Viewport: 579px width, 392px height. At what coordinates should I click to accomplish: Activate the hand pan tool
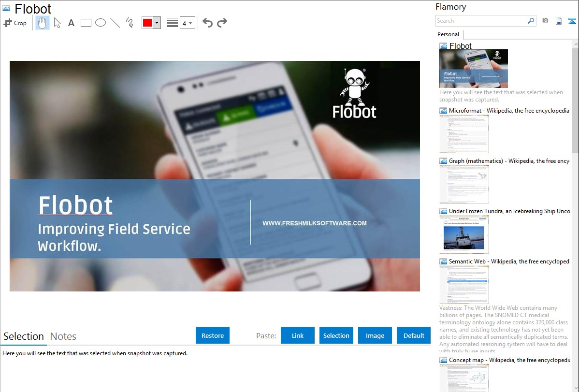pyautogui.click(x=42, y=23)
